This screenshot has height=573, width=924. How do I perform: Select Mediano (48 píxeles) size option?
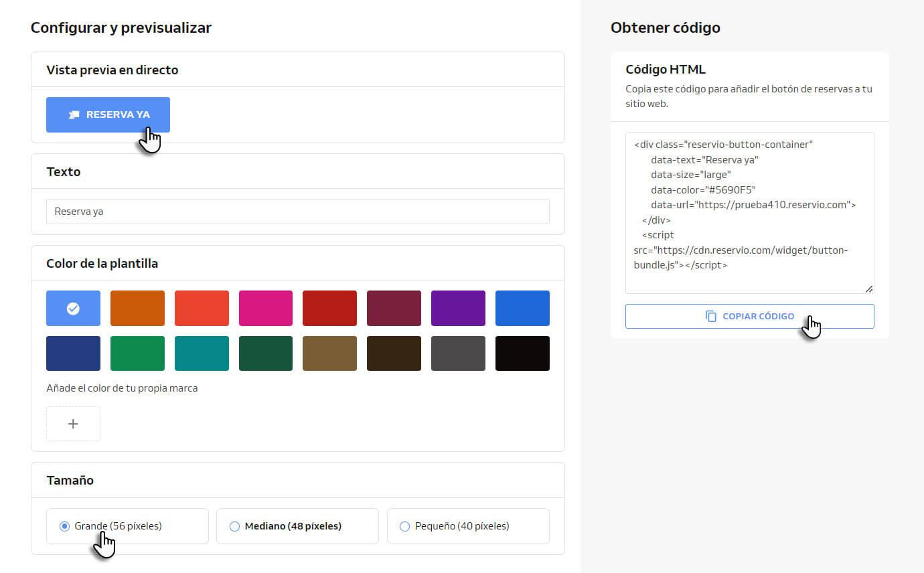point(297,526)
